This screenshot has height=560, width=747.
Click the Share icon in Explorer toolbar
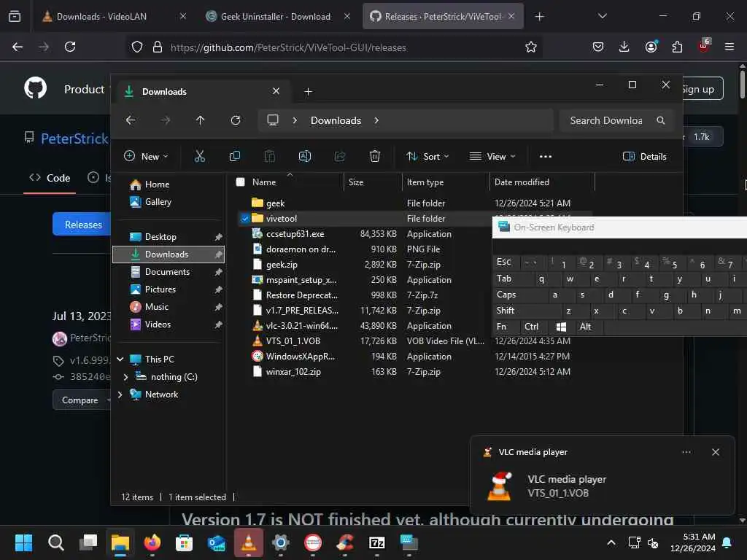point(340,156)
